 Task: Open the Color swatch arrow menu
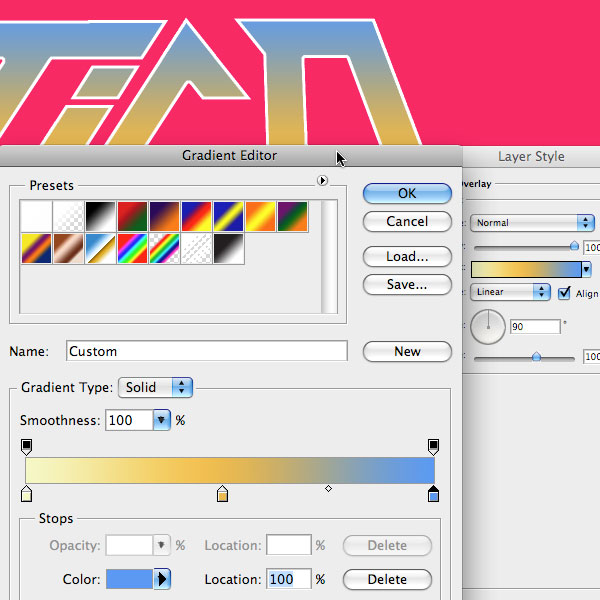click(x=162, y=579)
